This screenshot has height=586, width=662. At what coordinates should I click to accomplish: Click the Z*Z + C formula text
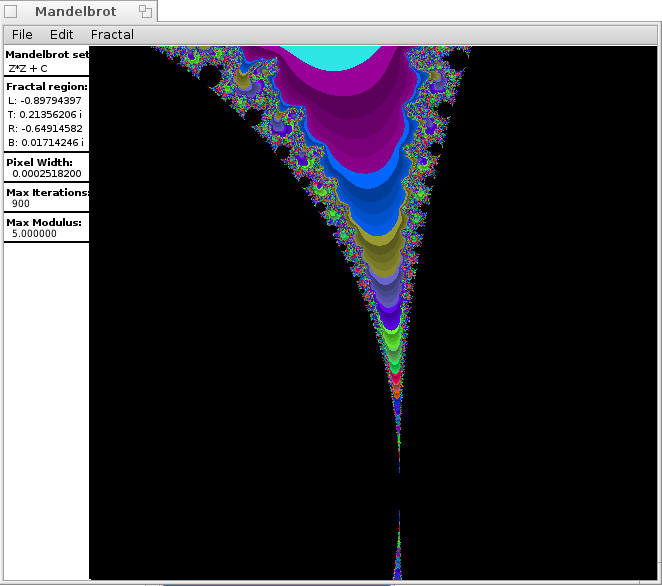tap(28, 68)
